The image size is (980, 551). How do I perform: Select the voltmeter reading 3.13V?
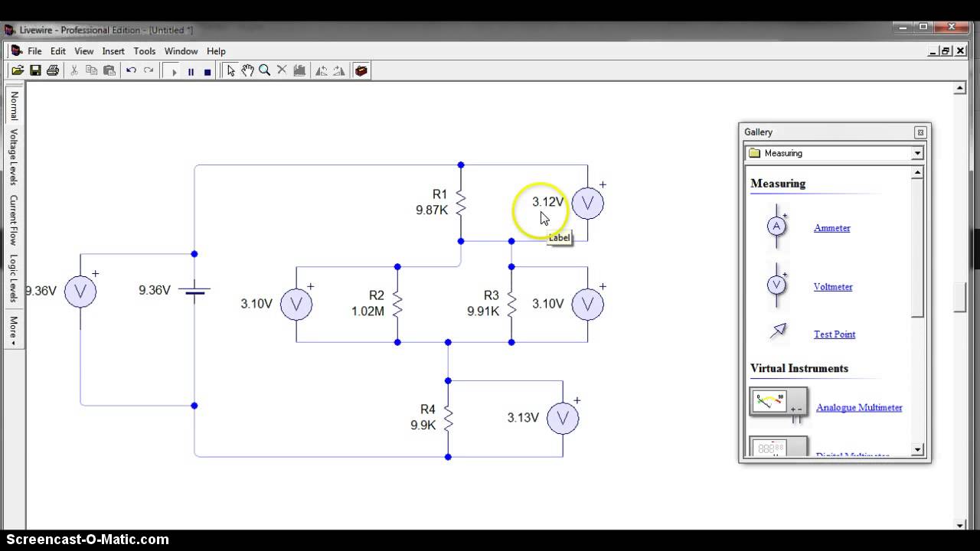tap(562, 418)
